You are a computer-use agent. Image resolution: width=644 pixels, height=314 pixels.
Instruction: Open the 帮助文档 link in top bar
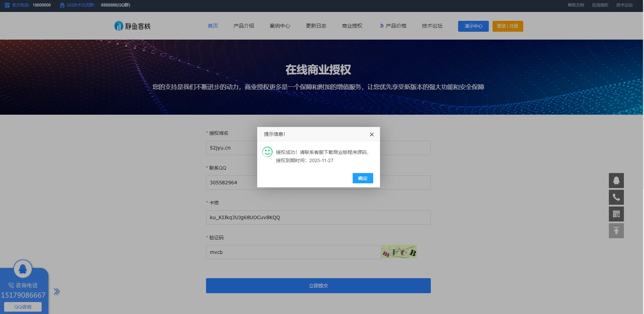pyautogui.click(x=576, y=5)
